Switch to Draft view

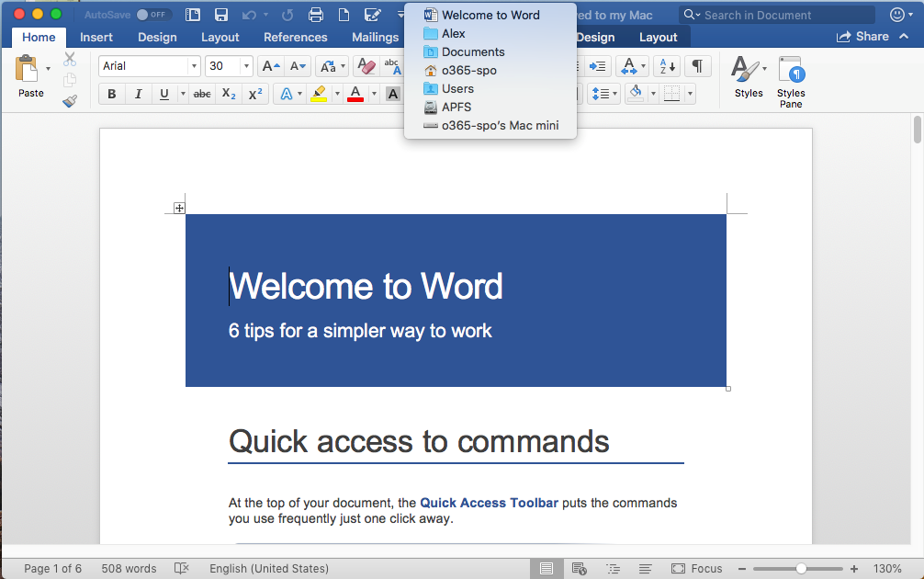[646, 568]
